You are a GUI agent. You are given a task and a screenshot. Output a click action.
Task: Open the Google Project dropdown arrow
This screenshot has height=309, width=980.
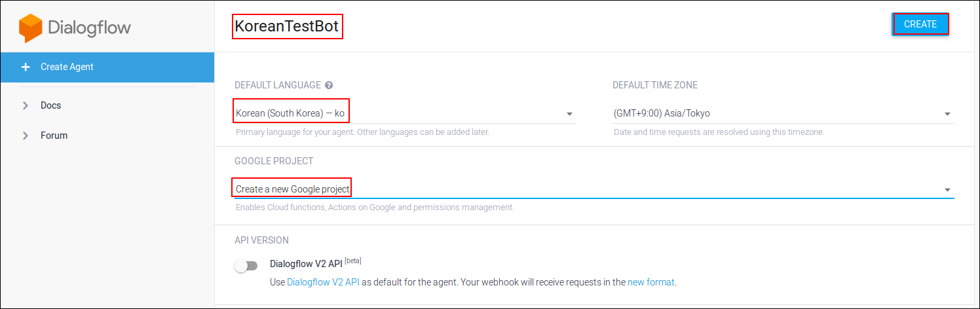pyautogui.click(x=947, y=190)
